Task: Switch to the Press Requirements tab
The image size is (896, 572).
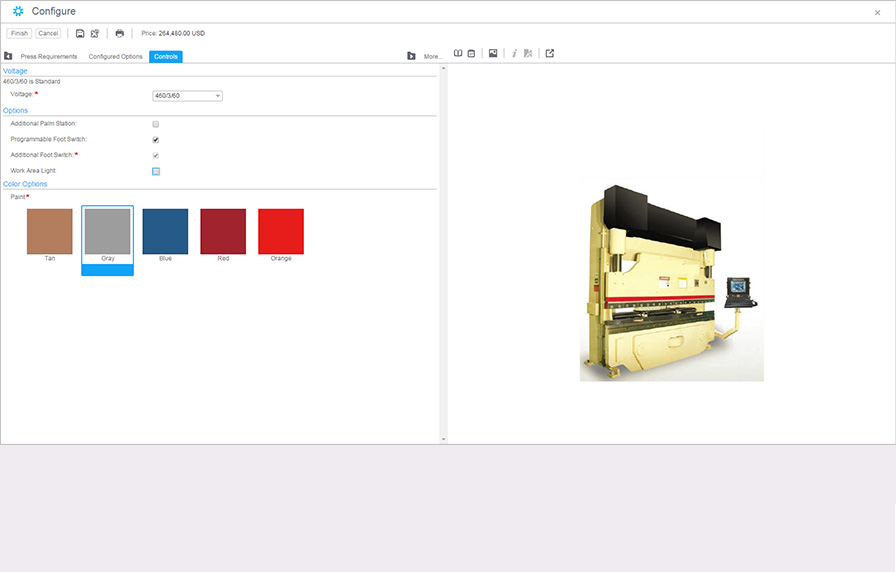Action: [x=49, y=57]
